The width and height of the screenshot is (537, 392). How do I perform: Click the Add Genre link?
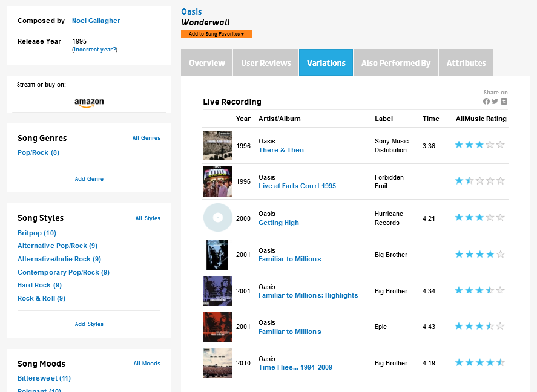click(89, 179)
